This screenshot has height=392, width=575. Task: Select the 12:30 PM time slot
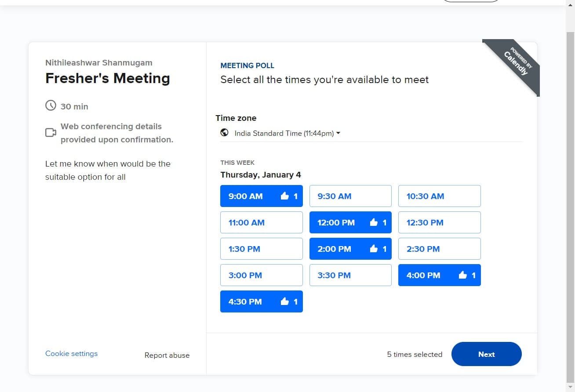click(x=439, y=222)
